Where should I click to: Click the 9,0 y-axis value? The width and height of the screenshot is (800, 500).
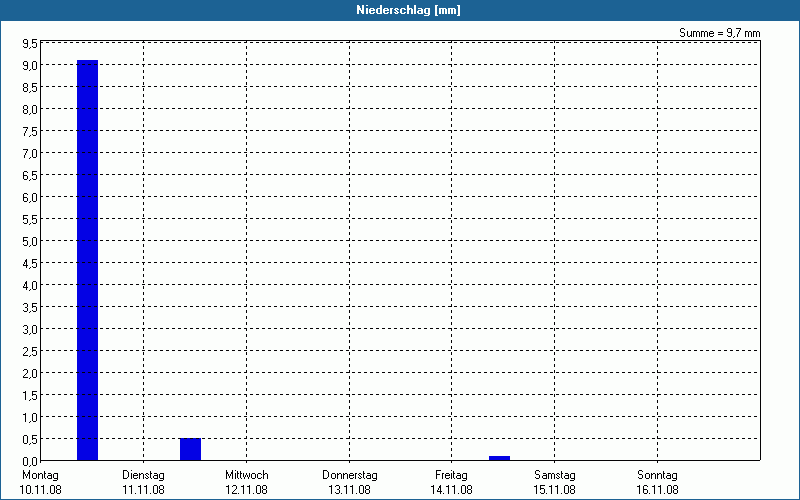pyautogui.click(x=30, y=66)
